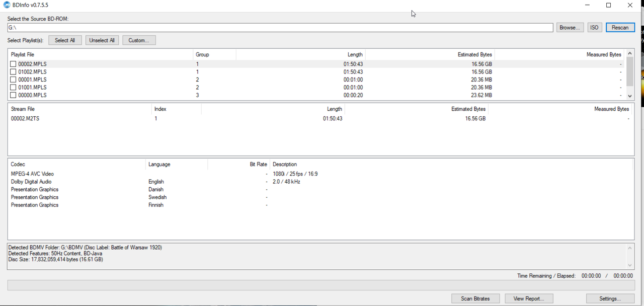Viewport: 644px width, 306px height.
Task: Select the 00002.M2TS stream file row
Action: click(x=321, y=118)
